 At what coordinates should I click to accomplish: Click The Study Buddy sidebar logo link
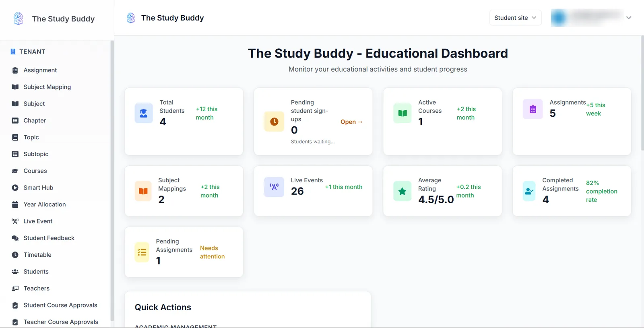click(54, 19)
